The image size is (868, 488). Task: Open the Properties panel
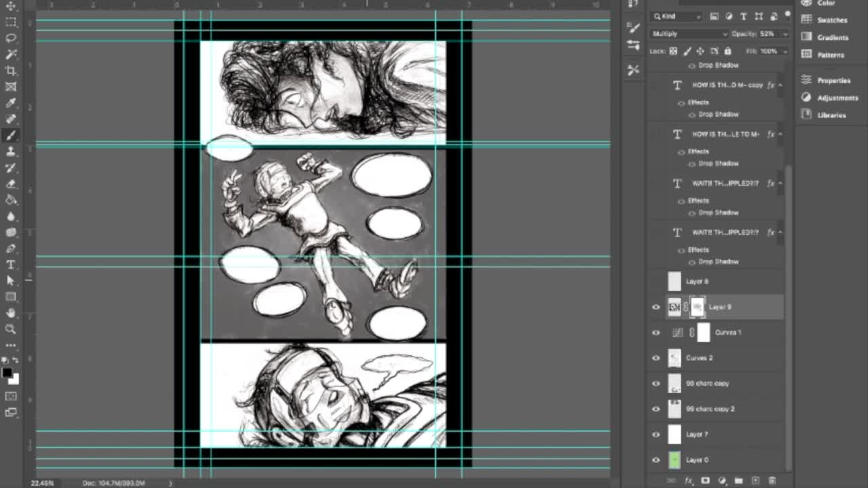pos(826,81)
